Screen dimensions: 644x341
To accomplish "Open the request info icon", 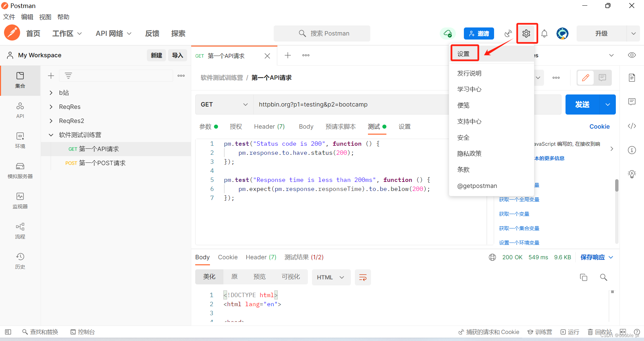I will click(x=632, y=150).
